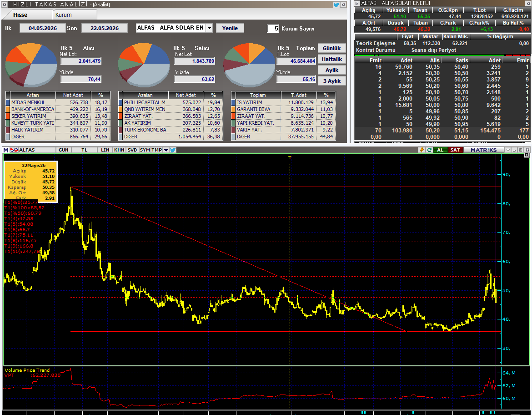Sort by T.Adet column header
The image size is (532, 415).
coord(299,95)
